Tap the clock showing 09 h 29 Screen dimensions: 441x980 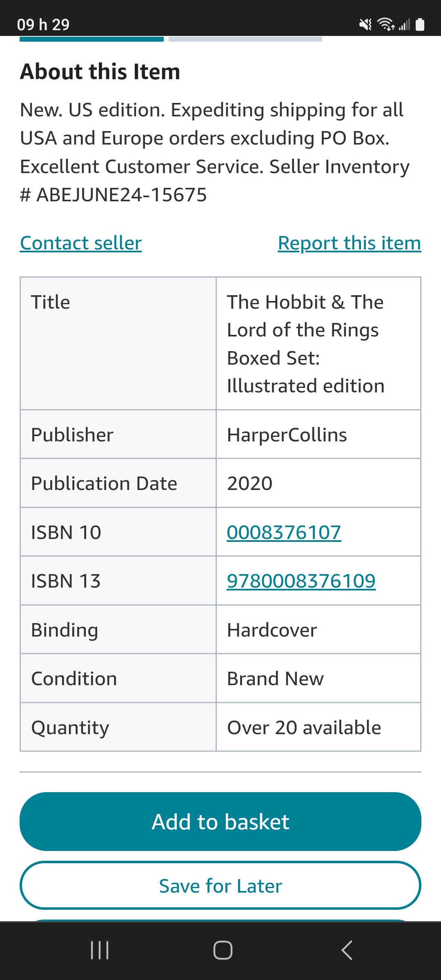pyautogui.click(x=43, y=24)
